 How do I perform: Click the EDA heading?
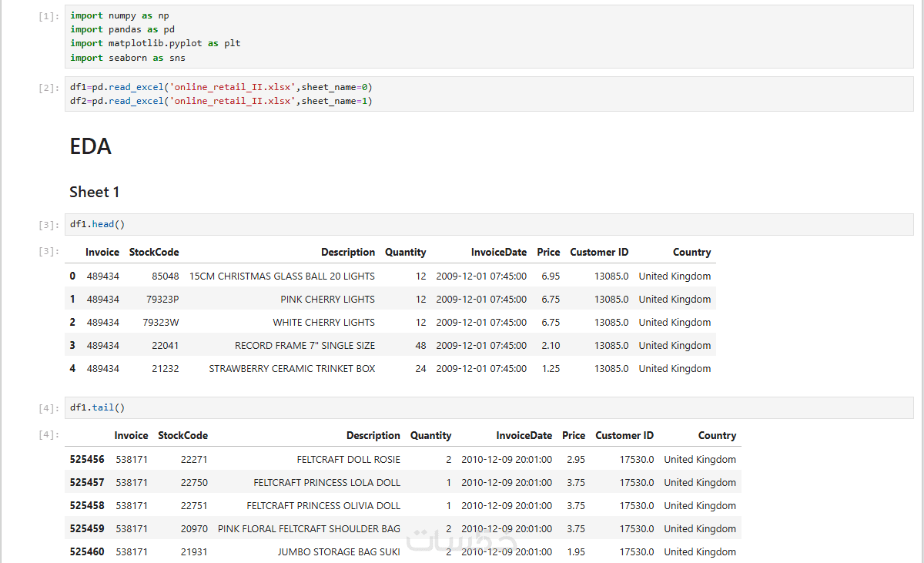[90, 147]
